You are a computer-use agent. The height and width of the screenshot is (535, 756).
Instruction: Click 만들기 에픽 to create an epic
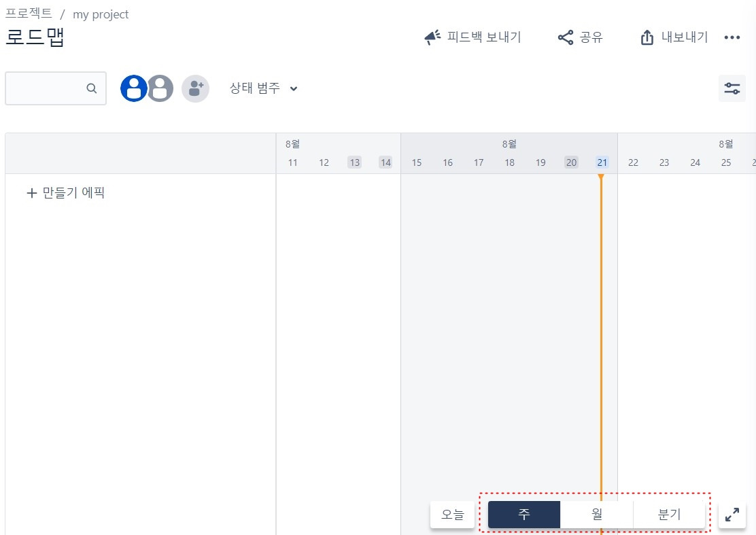pos(65,192)
